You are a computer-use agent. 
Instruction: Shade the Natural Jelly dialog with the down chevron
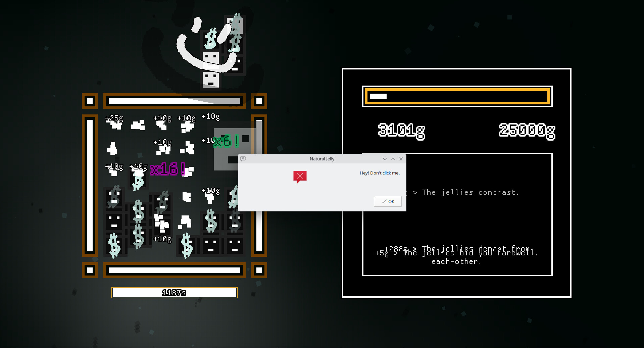point(384,159)
